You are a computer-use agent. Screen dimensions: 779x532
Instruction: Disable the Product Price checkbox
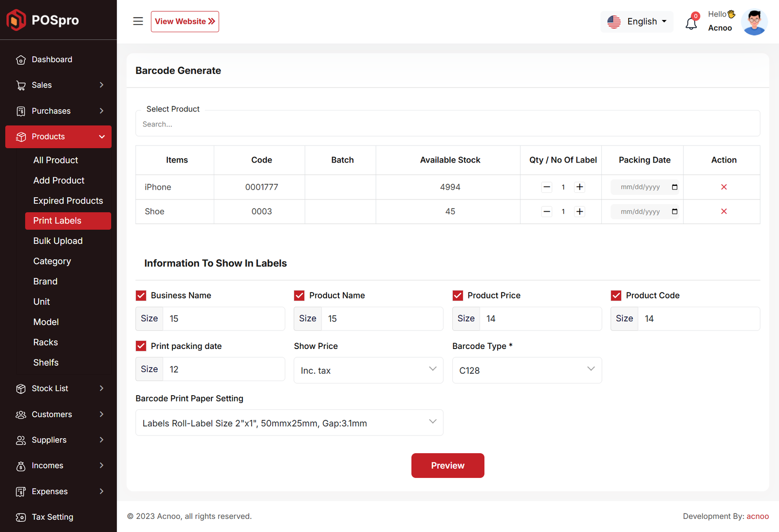click(x=458, y=295)
